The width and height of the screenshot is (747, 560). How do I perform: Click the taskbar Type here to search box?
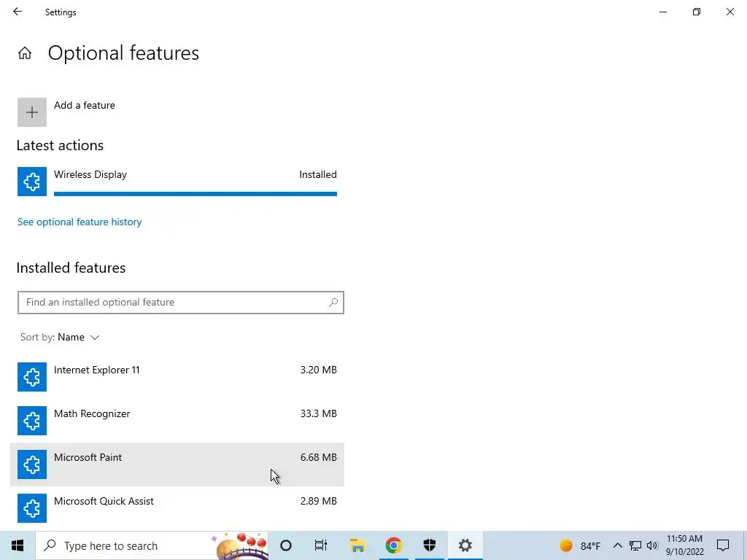coord(152,545)
